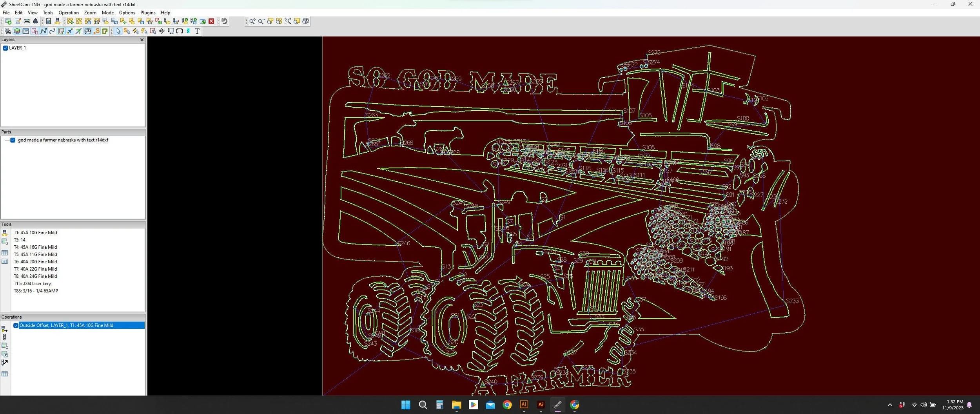980x414 pixels.
Task: Choose the orange S with pointer tool
Action: 127,31
